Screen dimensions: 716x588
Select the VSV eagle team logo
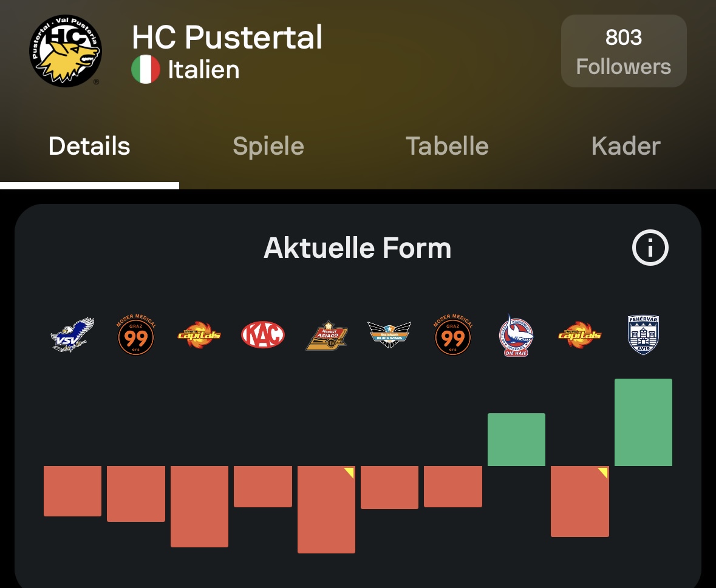[72, 335]
